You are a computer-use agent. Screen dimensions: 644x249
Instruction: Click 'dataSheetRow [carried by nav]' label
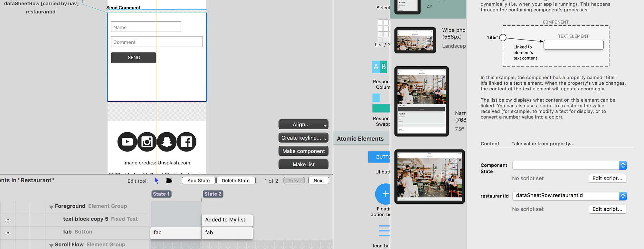[x=41, y=4]
